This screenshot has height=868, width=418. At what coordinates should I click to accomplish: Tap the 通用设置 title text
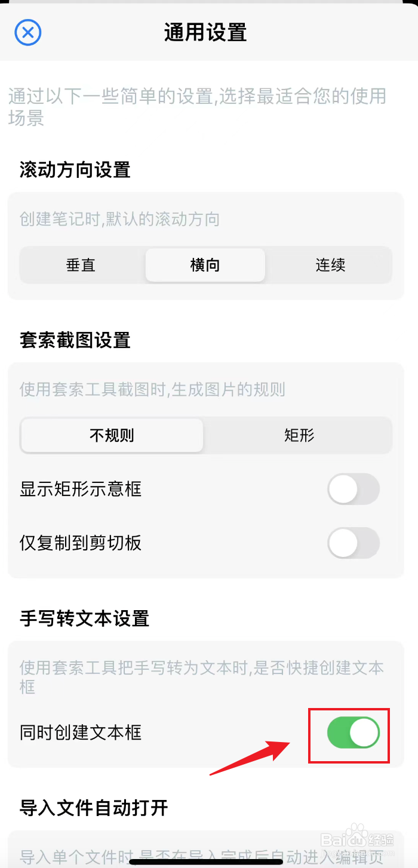(205, 33)
